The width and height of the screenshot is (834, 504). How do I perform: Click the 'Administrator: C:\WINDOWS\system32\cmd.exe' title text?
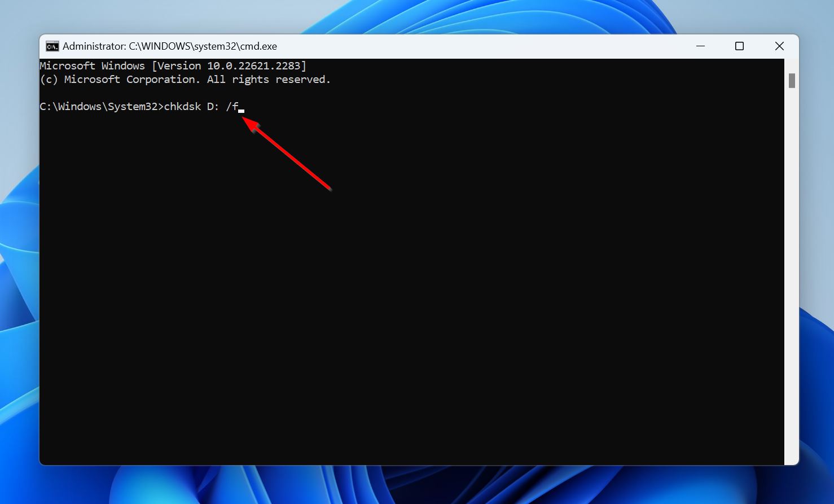pyautogui.click(x=170, y=46)
